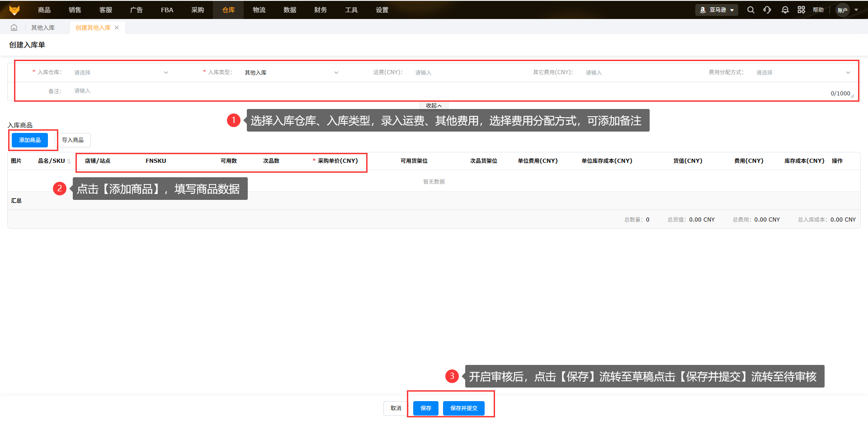Open the 物流 menu

tap(259, 10)
